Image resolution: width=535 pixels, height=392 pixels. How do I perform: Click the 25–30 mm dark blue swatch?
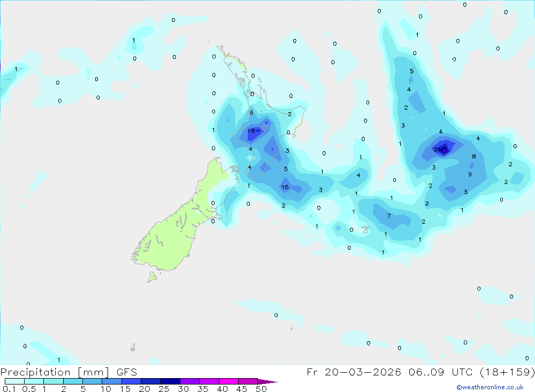(170, 381)
